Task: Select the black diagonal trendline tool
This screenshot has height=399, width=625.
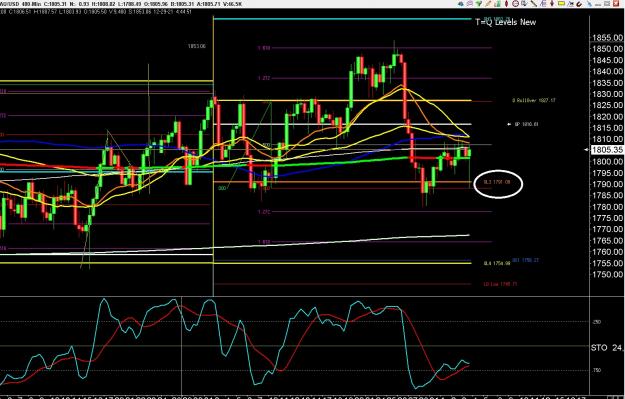Action: coord(533,4)
